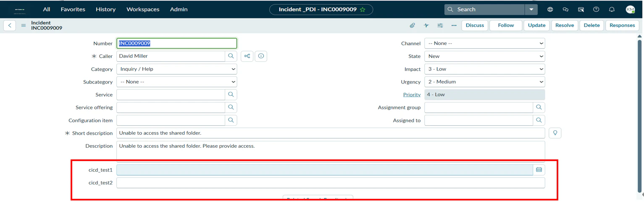Screen dimensions: 644x203
Task: Look up Assignment group using magnifier icon
Action: click(539, 107)
